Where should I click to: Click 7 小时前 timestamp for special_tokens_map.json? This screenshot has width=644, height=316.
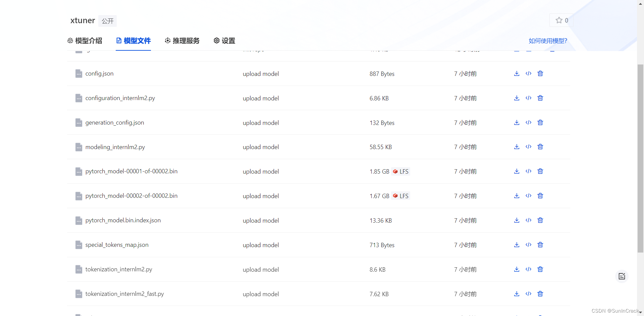point(465,245)
